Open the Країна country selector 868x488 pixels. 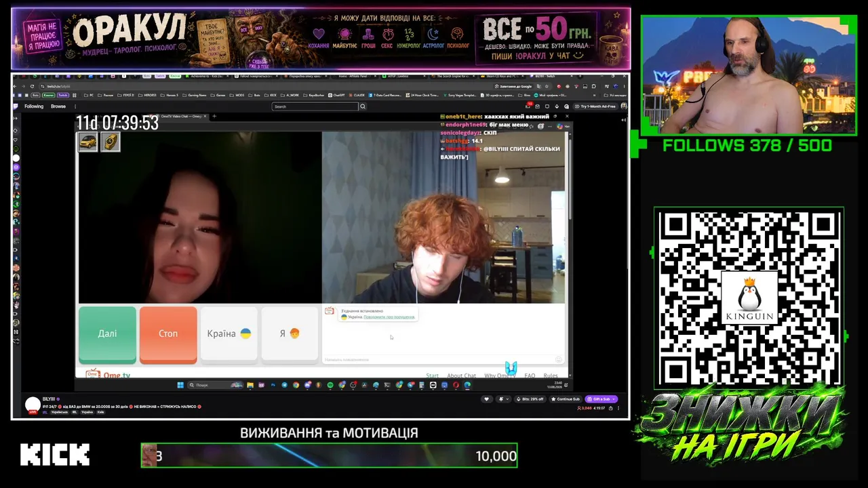[229, 334]
